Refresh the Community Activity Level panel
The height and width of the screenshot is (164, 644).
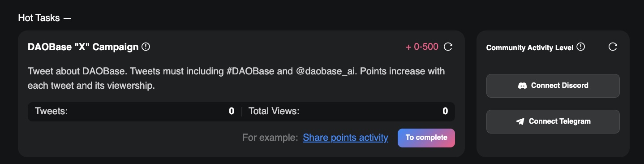(613, 47)
